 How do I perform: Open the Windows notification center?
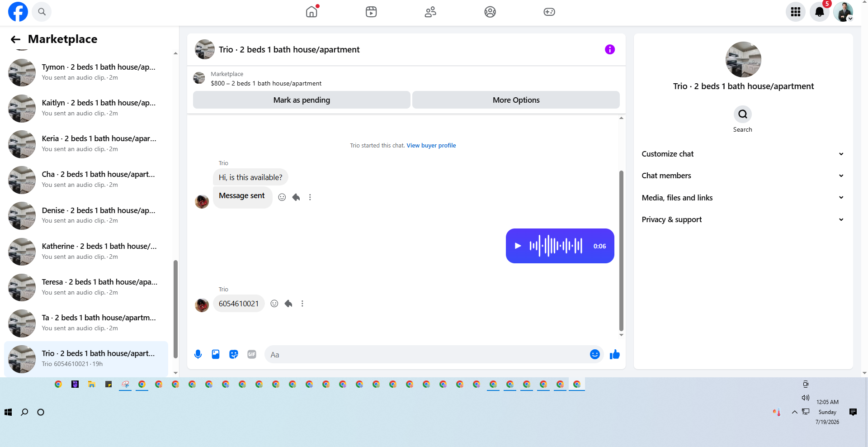(853, 412)
